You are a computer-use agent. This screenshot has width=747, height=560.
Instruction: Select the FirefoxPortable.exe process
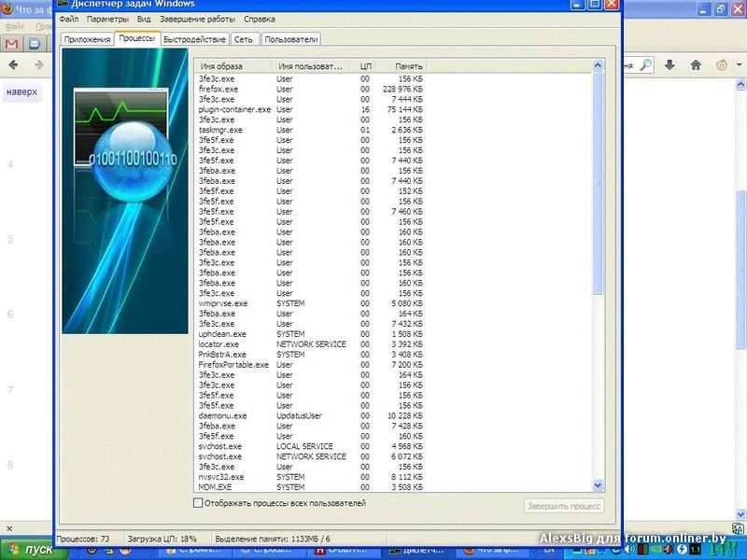tap(311, 365)
